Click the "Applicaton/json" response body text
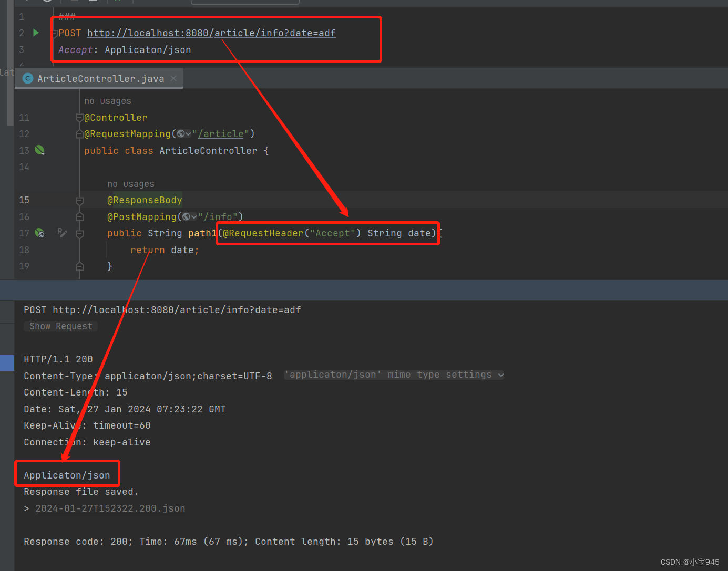Image resolution: width=728 pixels, height=571 pixels. pyautogui.click(x=67, y=475)
